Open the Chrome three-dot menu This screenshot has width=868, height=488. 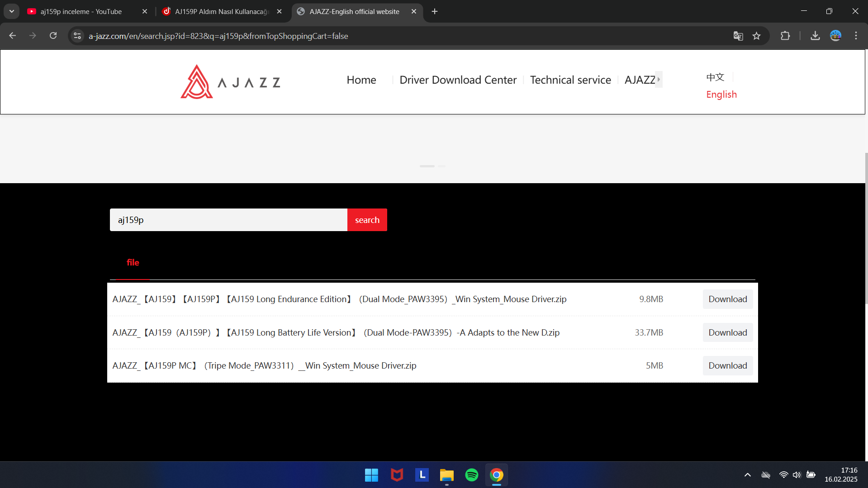856,36
